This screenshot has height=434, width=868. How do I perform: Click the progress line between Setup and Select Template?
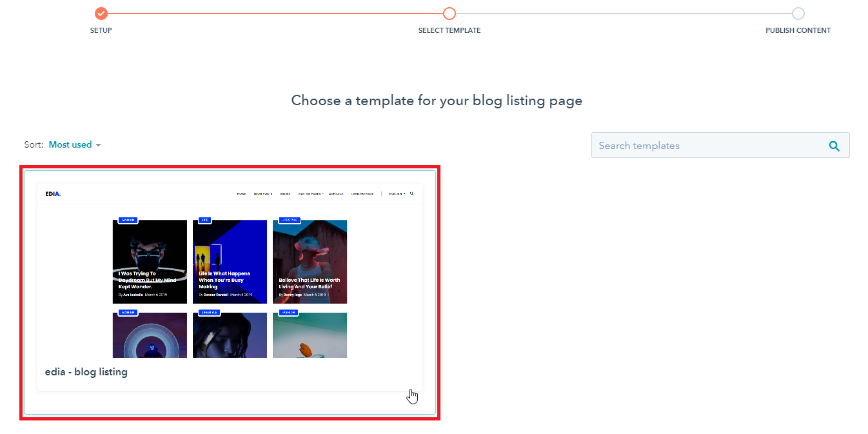pos(274,14)
